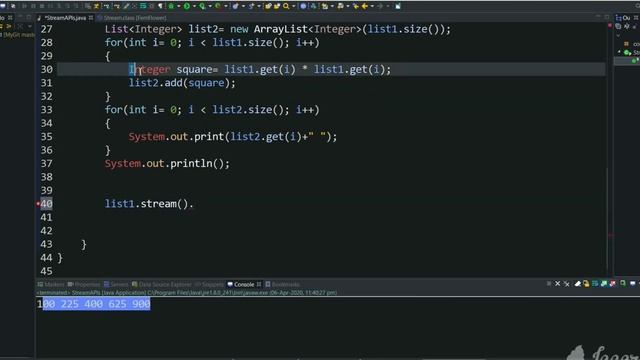Select the Console view tab
The height and width of the screenshot is (360, 640).
[x=244, y=284]
